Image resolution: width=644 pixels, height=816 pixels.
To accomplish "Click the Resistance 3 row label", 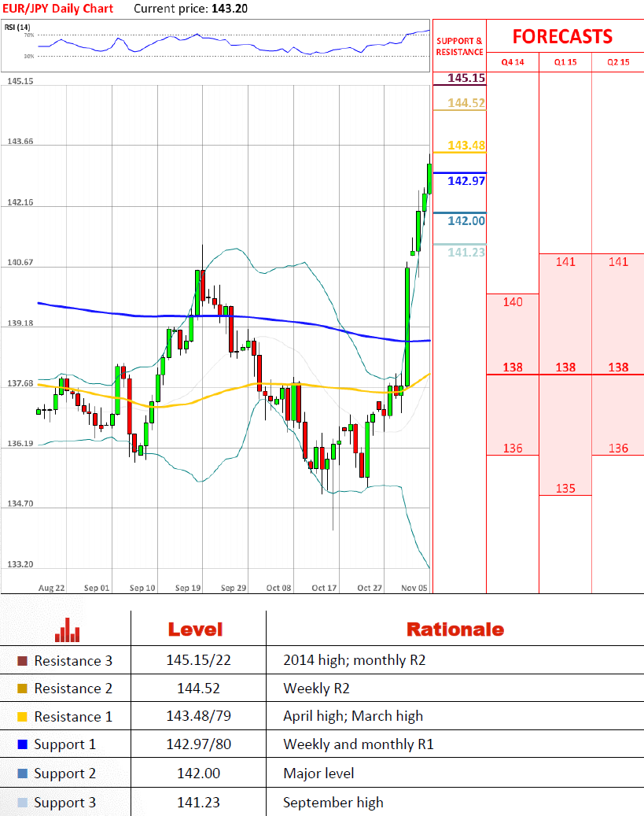I will coord(73,661).
